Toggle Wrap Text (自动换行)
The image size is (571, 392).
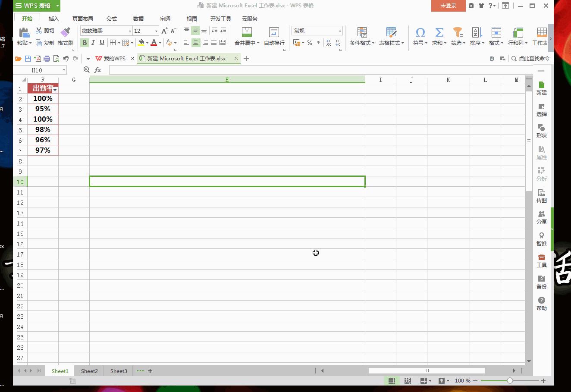pyautogui.click(x=274, y=36)
